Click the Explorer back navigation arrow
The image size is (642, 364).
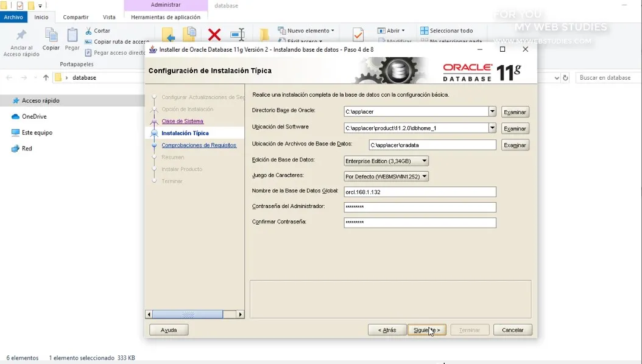click(9, 78)
